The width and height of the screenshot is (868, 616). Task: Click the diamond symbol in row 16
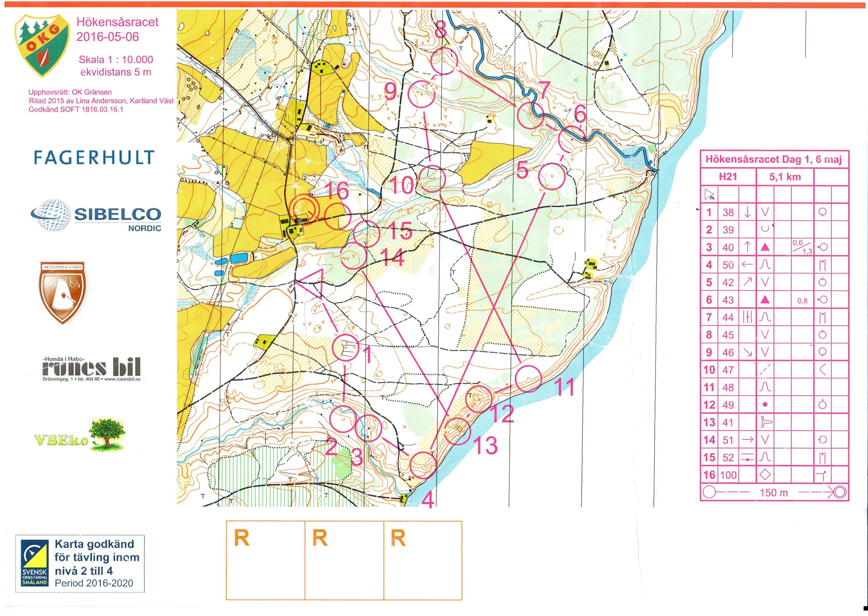(765, 475)
